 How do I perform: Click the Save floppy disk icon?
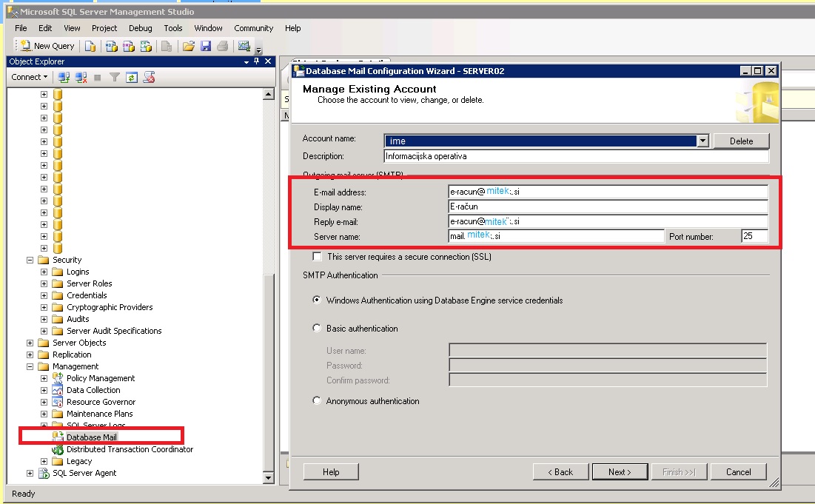pyautogui.click(x=206, y=46)
